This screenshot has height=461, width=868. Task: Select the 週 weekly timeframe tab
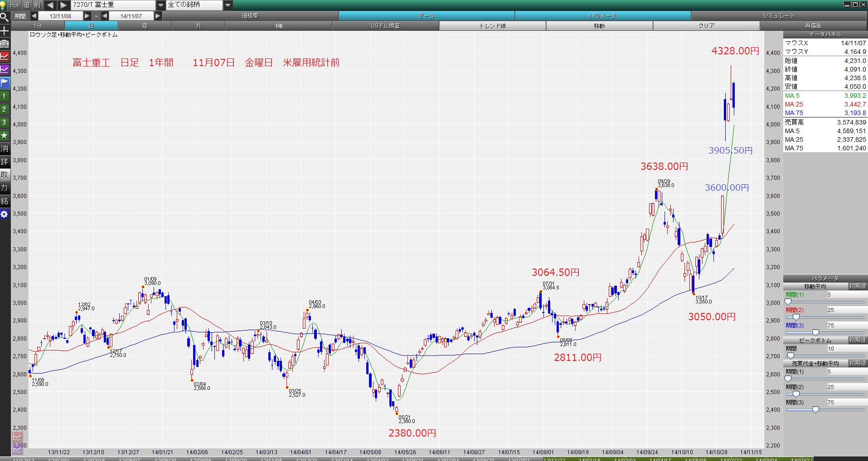pos(145,26)
